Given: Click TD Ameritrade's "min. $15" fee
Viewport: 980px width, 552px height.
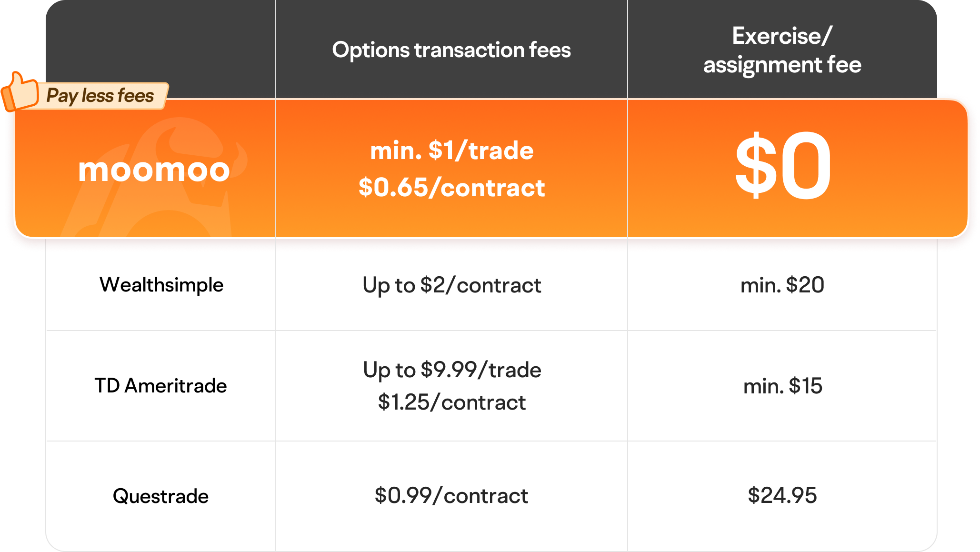Looking at the screenshot, I should tap(782, 386).
